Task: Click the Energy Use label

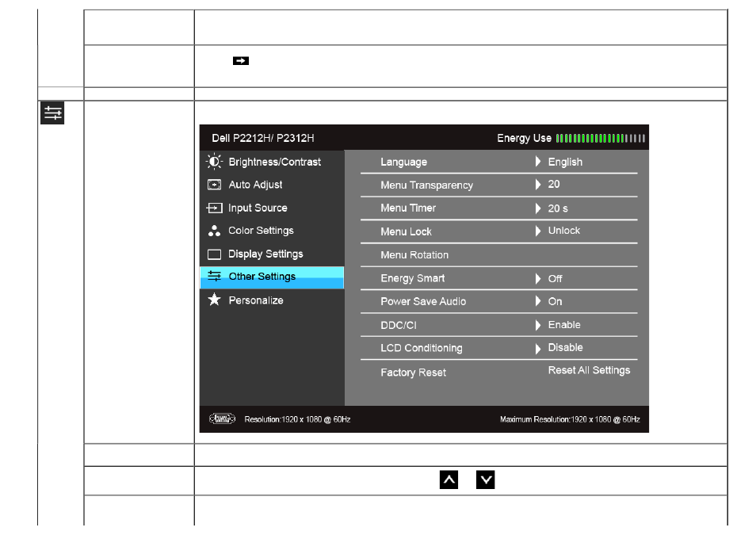Action: coord(524,139)
